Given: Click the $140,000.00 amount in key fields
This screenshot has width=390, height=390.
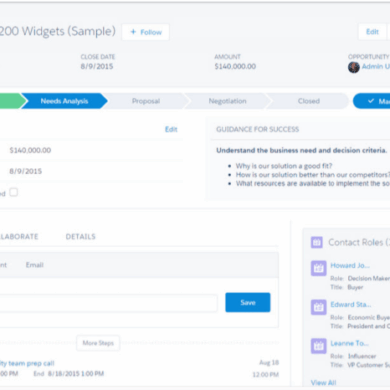Looking at the screenshot, I should 30,150.
